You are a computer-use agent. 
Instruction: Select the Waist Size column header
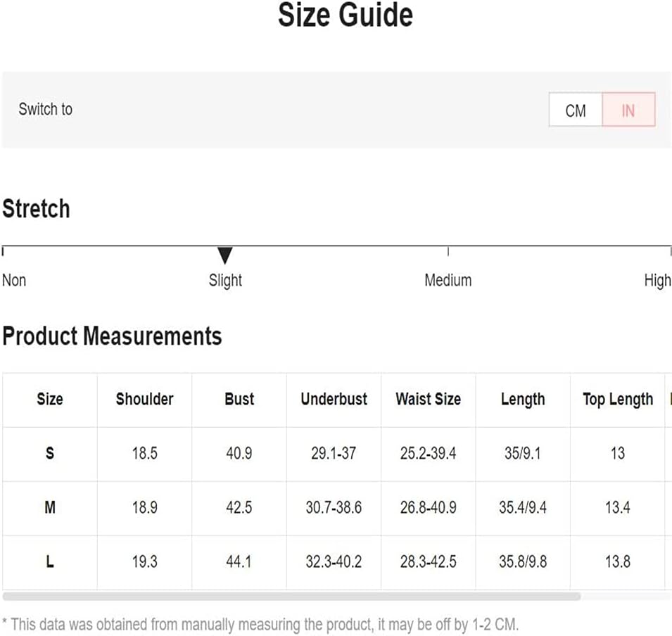coord(428,399)
